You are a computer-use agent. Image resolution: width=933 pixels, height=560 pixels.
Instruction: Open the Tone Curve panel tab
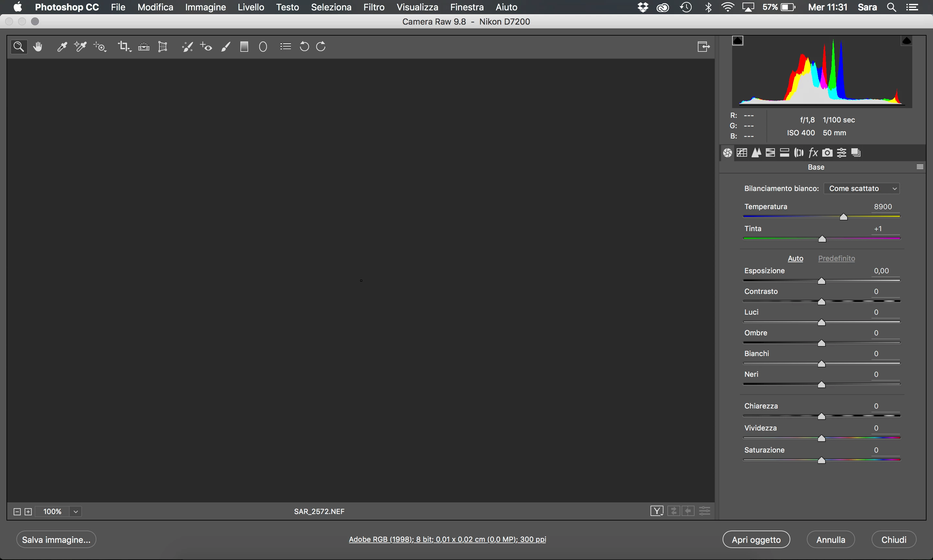pyautogui.click(x=742, y=153)
